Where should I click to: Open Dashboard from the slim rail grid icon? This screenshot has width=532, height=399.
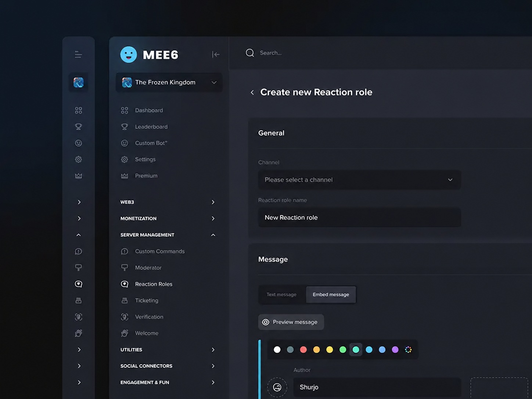pyautogui.click(x=78, y=110)
